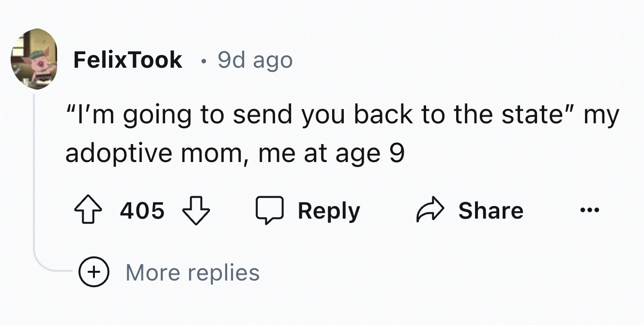Expand the "More replies" link
The height and width of the screenshot is (325, 644).
click(192, 272)
